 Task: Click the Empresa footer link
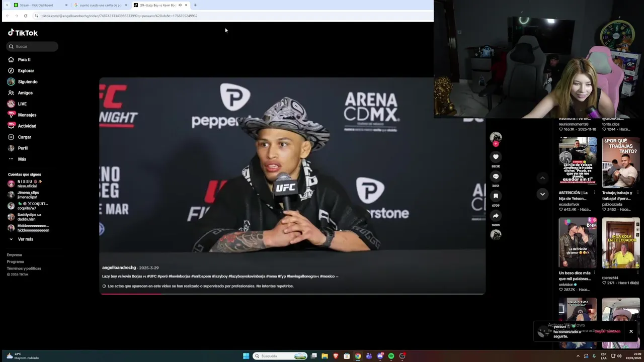15,255
